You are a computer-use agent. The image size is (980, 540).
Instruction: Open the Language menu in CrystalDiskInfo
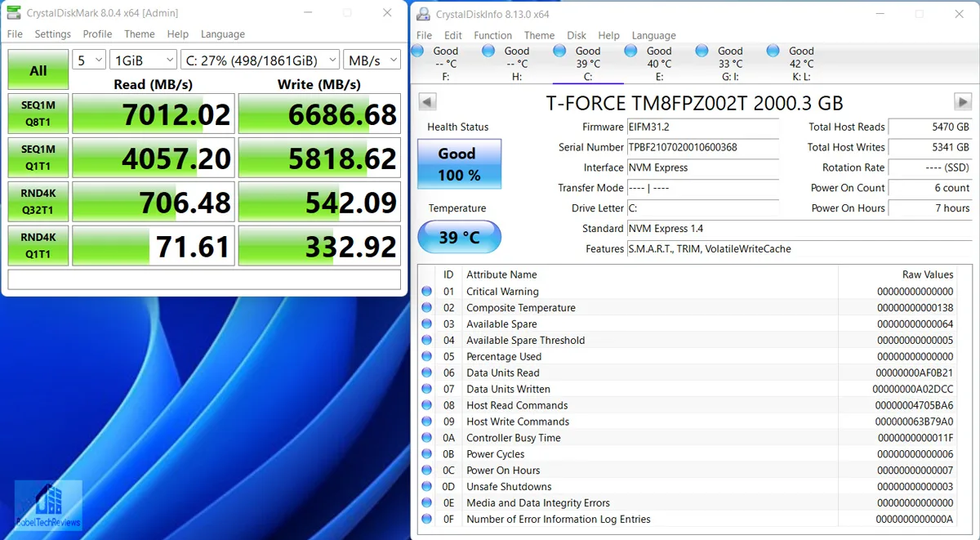(x=654, y=35)
